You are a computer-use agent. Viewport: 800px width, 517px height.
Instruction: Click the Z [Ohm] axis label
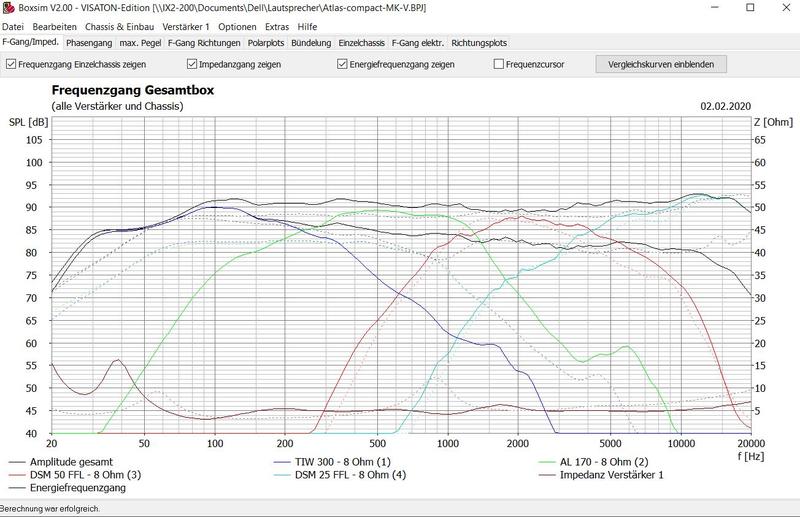773,122
